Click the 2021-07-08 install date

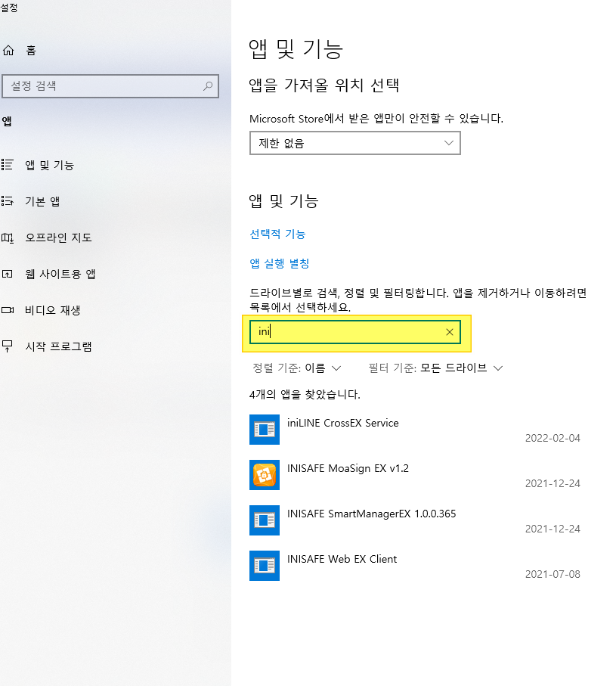553,574
